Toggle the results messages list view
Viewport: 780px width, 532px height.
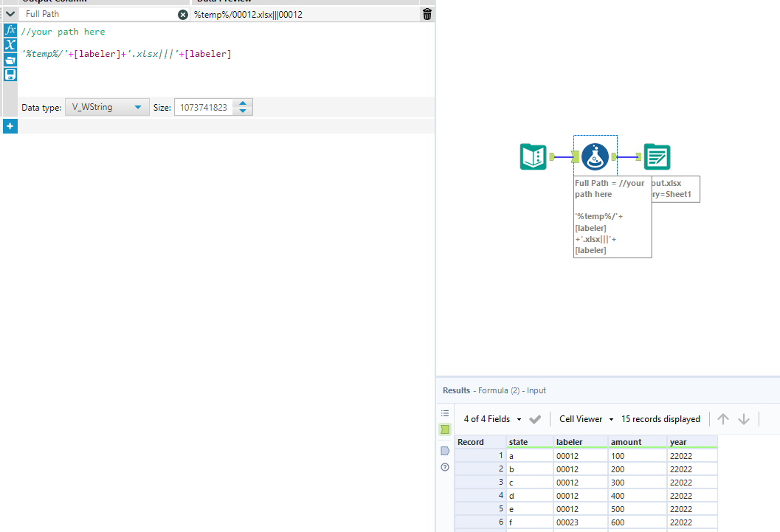coord(445,413)
